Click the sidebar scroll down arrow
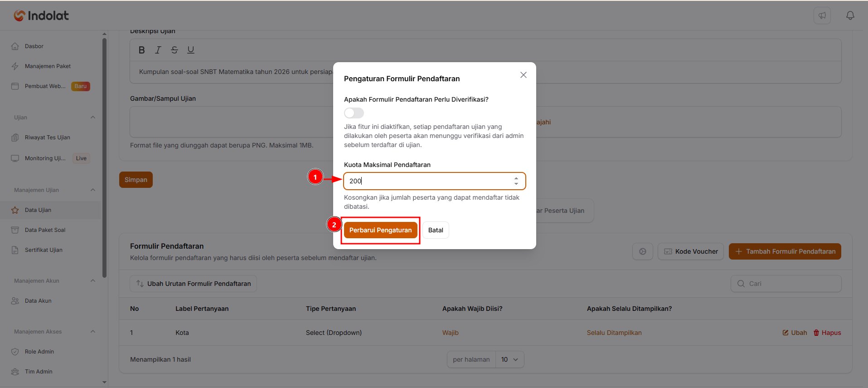868x388 pixels. (105, 382)
